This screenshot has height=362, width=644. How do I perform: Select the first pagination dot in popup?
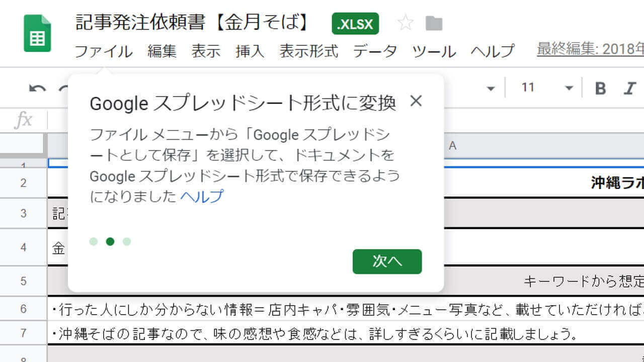pyautogui.click(x=94, y=241)
